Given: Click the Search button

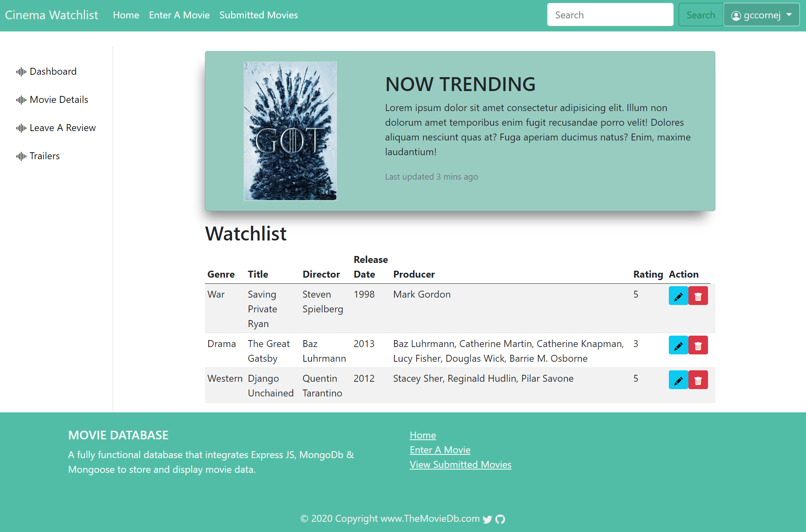Looking at the screenshot, I should pyautogui.click(x=700, y=14).
